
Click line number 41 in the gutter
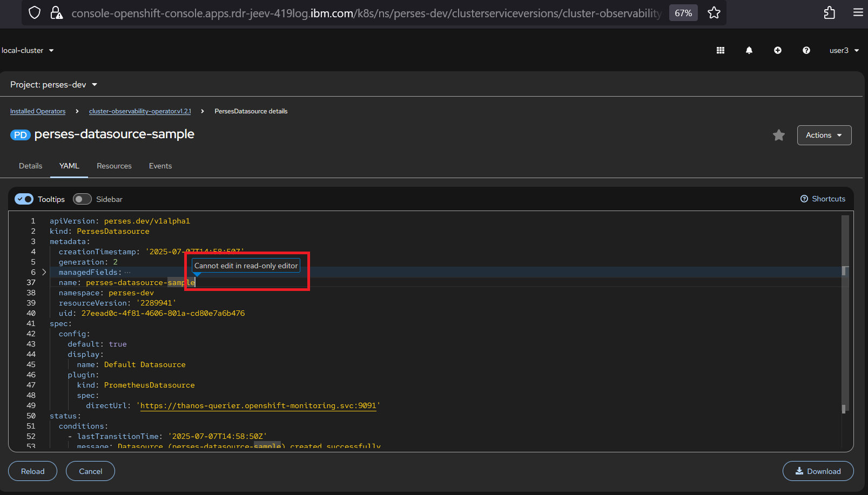(31, 323)
